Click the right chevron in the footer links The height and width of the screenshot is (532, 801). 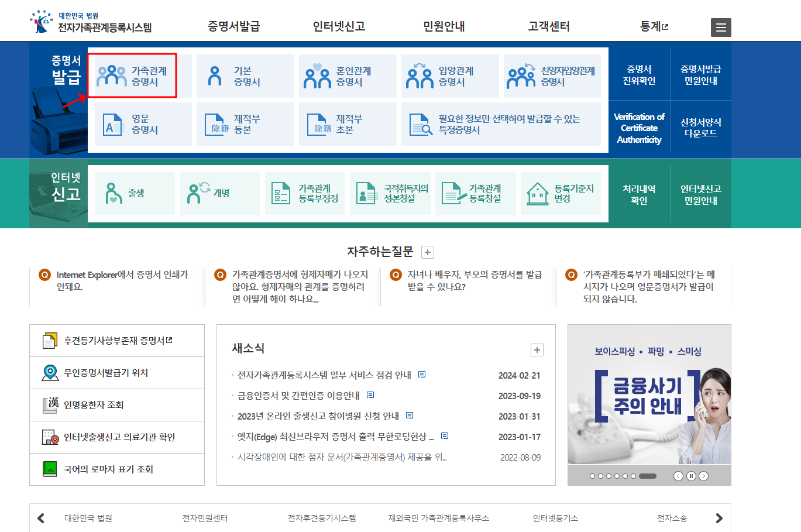coord(718,518)
